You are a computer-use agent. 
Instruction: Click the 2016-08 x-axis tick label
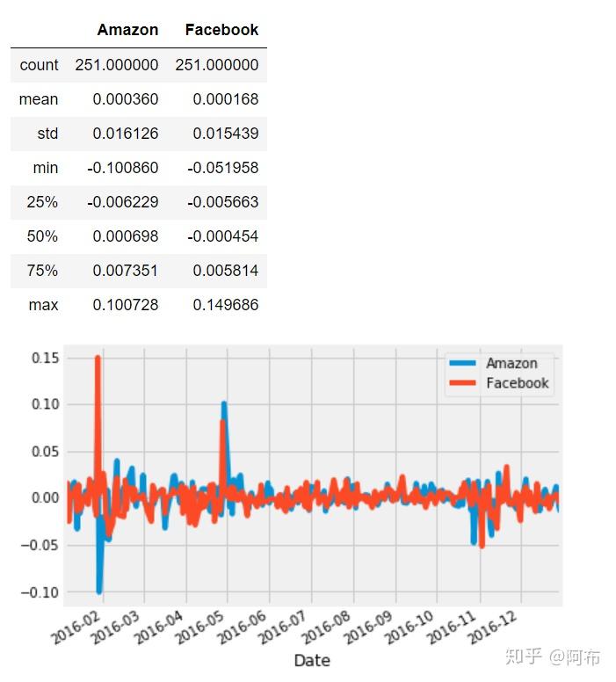point(326,628)
